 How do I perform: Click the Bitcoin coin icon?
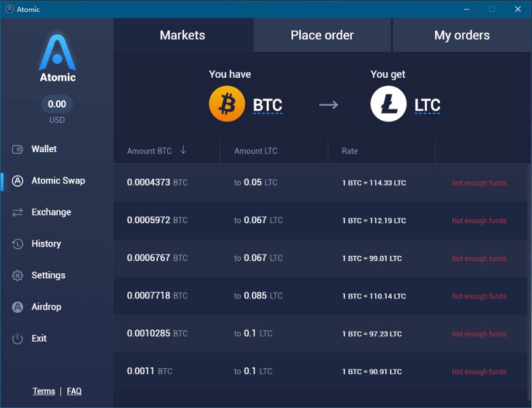coord(227,104)
